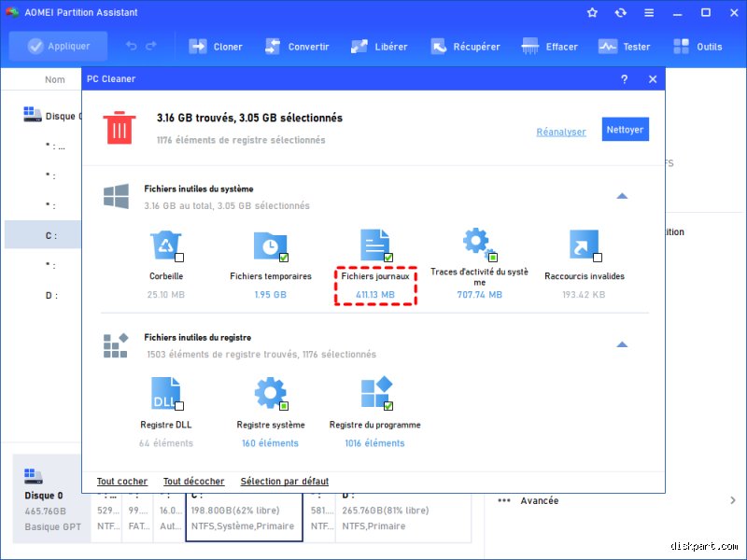Select the D: row in partition list
The width and height of the screenshot is (747, 560).
[43, 295]
